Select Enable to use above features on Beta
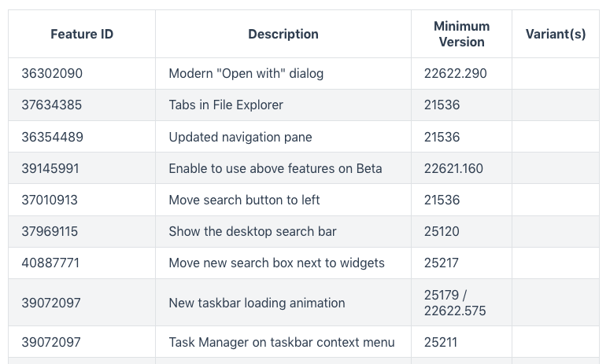The width and height of the screenshot is (610, 364). coord(275,168)
